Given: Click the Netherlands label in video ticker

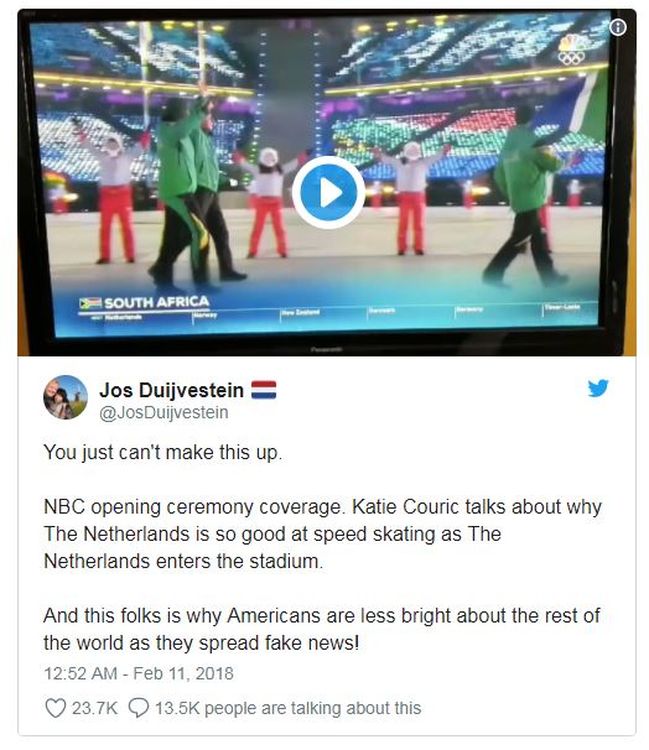Looking at the screenshot, I should (122, 316).
